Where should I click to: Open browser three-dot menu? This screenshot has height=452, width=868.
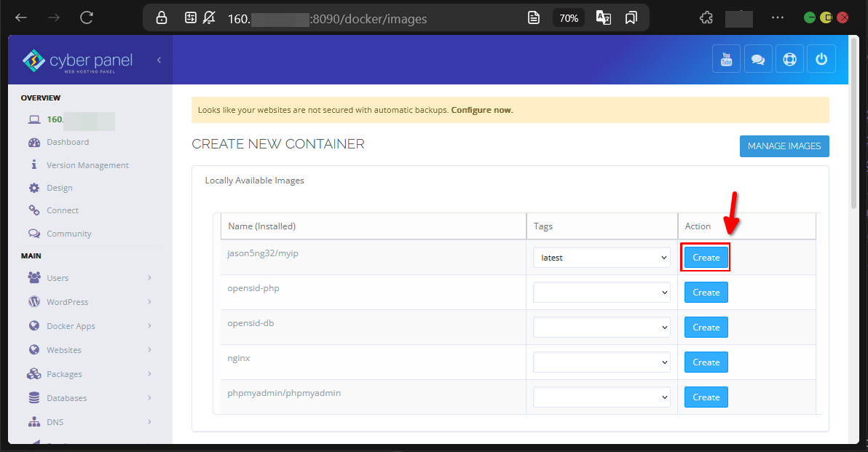[778, 17]
